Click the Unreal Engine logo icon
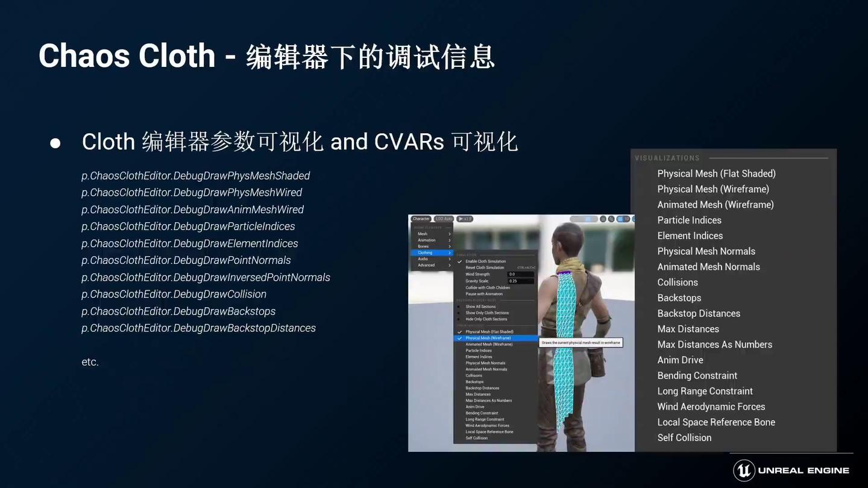 click(744, 471)
